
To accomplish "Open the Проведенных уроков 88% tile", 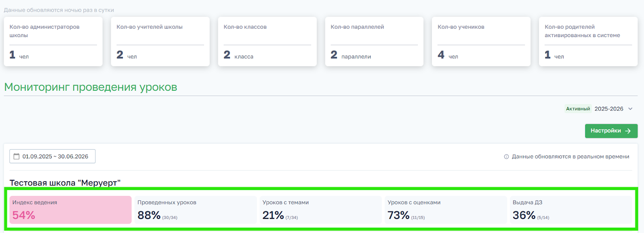I will (x=195, y=210).
